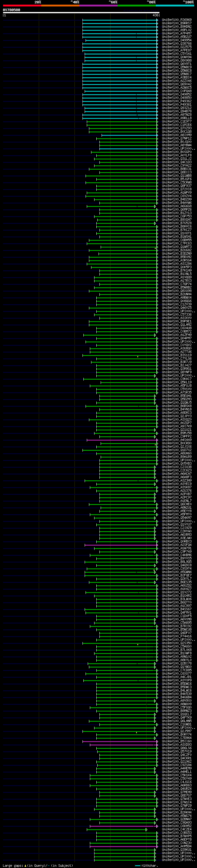197x868 pixels.
Task: Click the cyan alignment bar for UniRef100_P26969
Action: point(120,20)
